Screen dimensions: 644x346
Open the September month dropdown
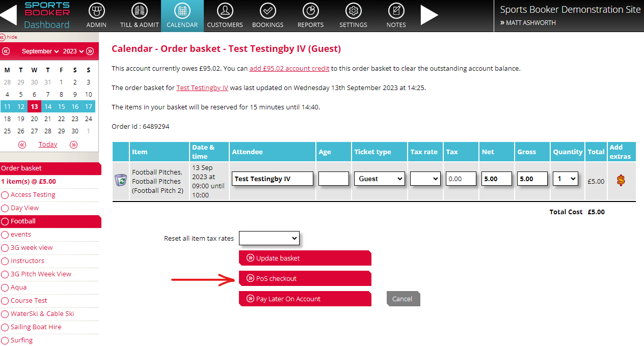tap(41, 51)
